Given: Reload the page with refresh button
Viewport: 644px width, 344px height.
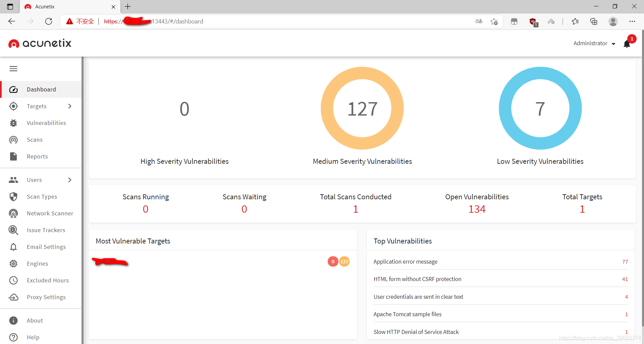Looking at the screenshot, I should tap(49, 21).
